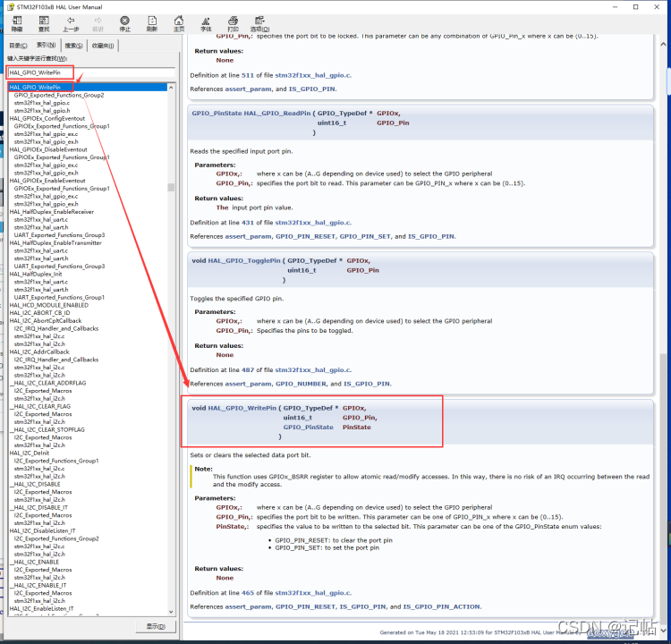
Task: Click index list scrollbar down arrow
Action: coord(171,612)
